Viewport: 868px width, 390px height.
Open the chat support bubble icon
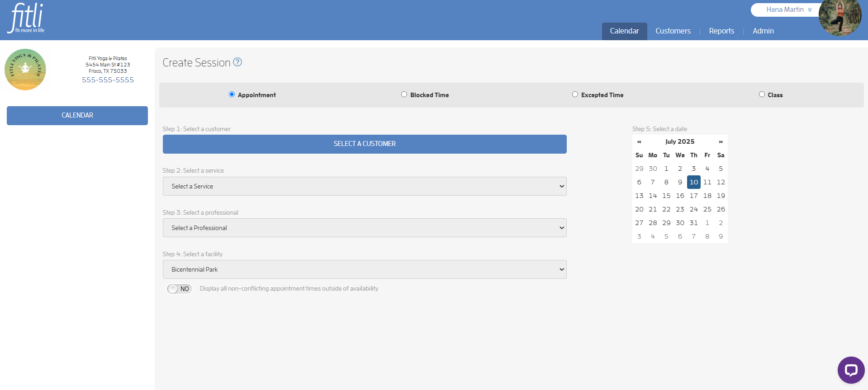coord(851,370)
